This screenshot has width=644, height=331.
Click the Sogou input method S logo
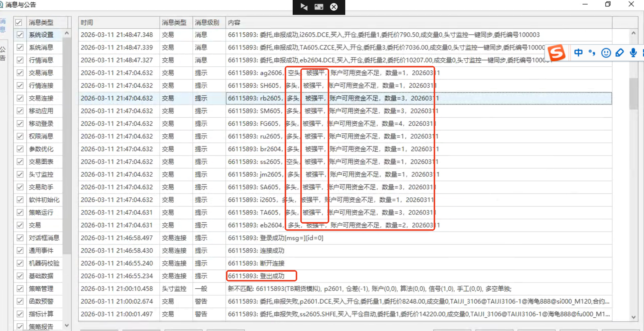[557, 53]
